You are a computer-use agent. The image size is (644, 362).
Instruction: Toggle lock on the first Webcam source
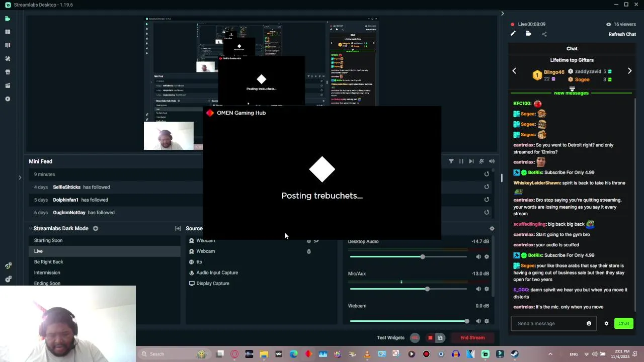(x=309, y=241)
